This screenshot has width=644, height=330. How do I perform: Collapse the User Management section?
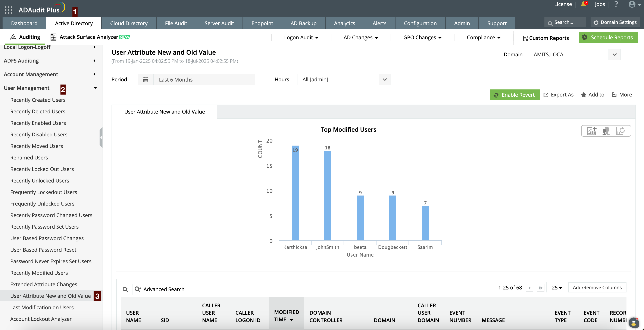point(95,88)
